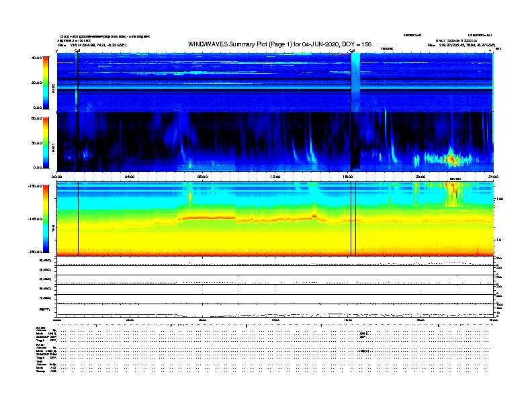Click the 16:00 label below the line plots
Viewport: 532px width, 411px height.
[x=348, y=320]
